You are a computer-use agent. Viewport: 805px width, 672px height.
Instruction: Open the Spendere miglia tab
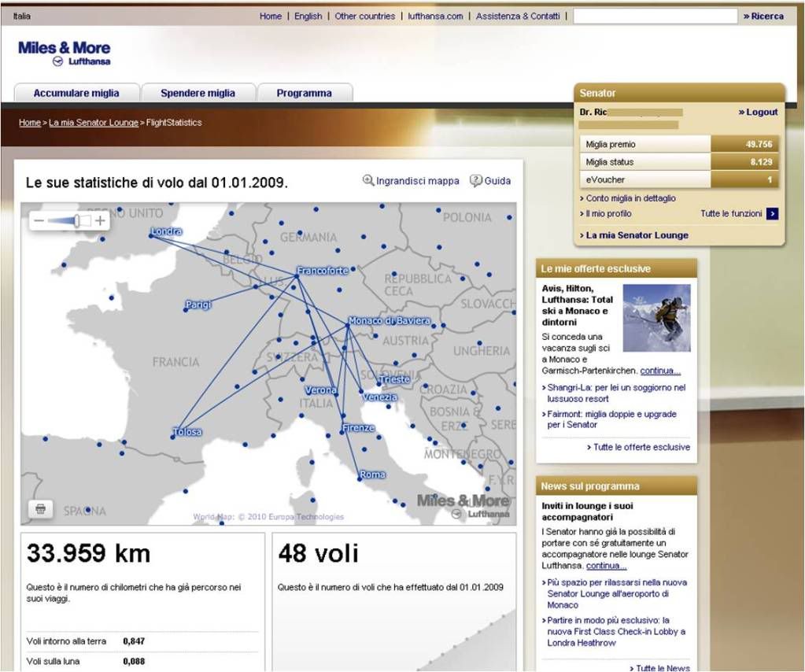[198, 93]
